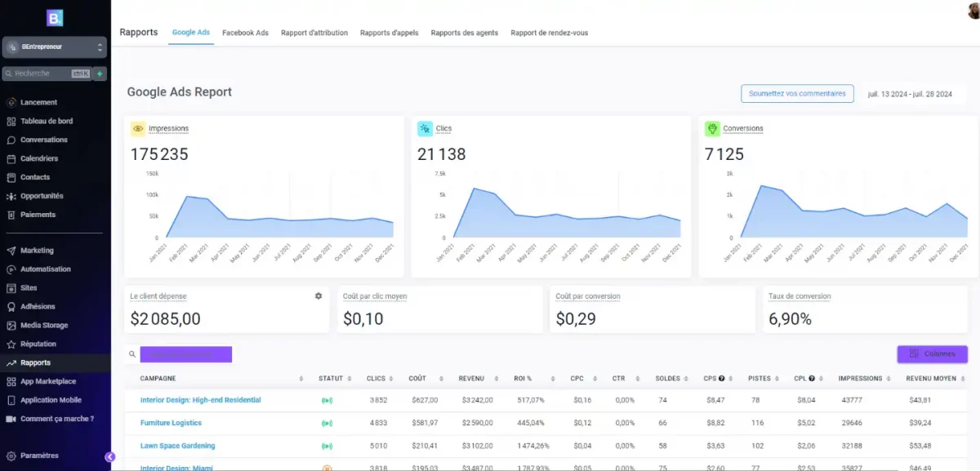Image resolution: width=980 pixels, height=471 pixels.
Task: Switch to the Facebook Ads tab
Action: (x=245, y=33)
